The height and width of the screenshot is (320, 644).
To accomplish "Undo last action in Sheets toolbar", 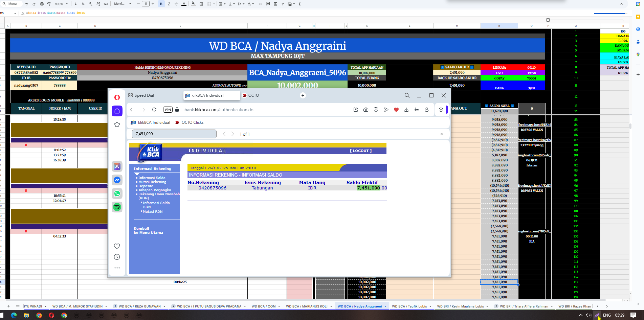I will pyautogui.click(x=27, y=4).
